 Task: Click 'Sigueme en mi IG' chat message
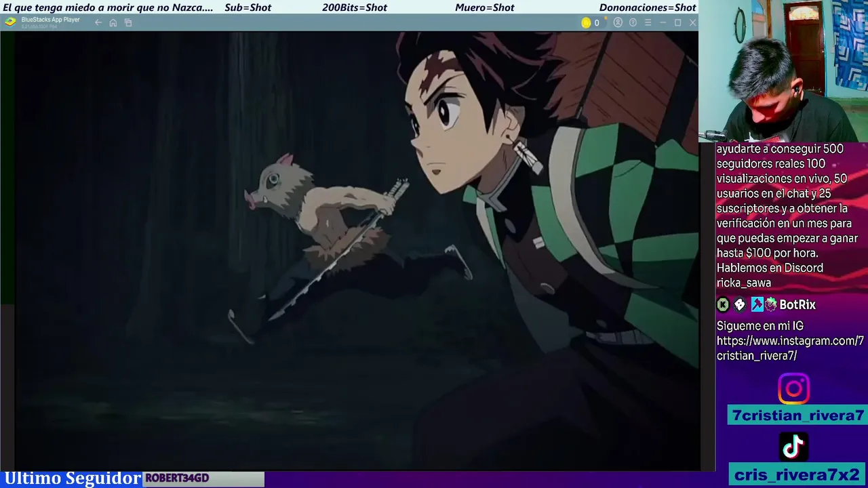pyautogui.click(x=760, y=326)
